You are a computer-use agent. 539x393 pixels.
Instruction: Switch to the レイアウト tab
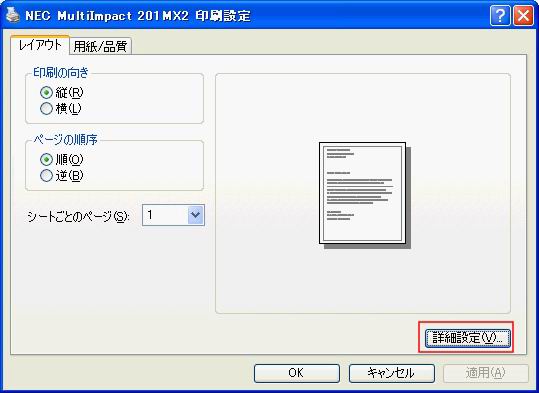tap(40, 45)
